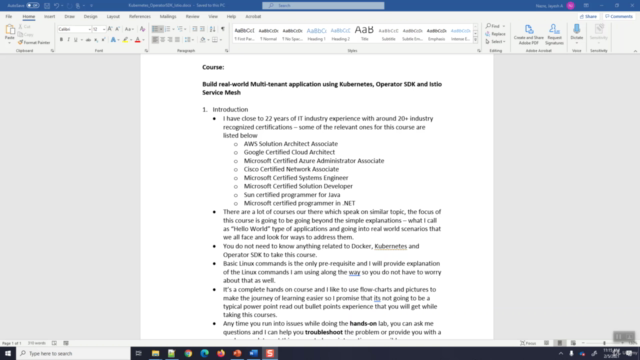
Task: Clear all formatting
Action: pyautogui.click(x=142, y=29)
